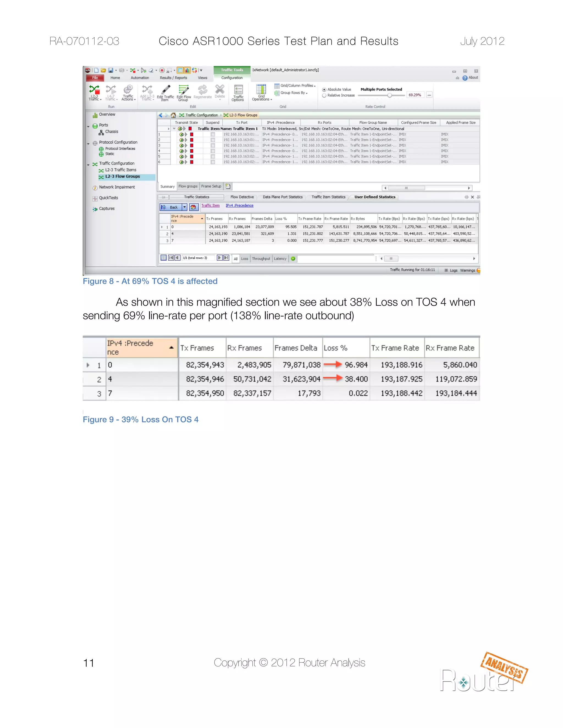Collapse the Traffic Item 1 group row
The height and width of the screenshot is (728, 563).
tap(174, 129)
